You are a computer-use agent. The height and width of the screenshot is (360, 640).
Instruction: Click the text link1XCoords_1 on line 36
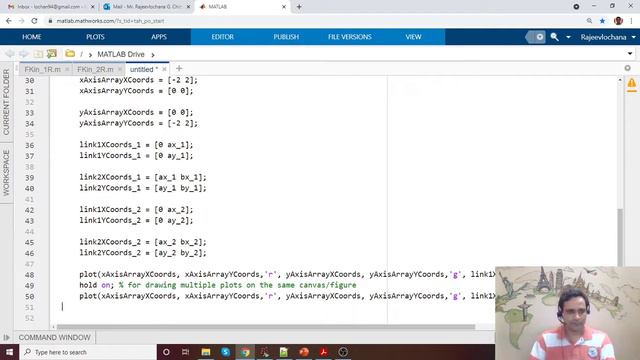pos(110,144)
